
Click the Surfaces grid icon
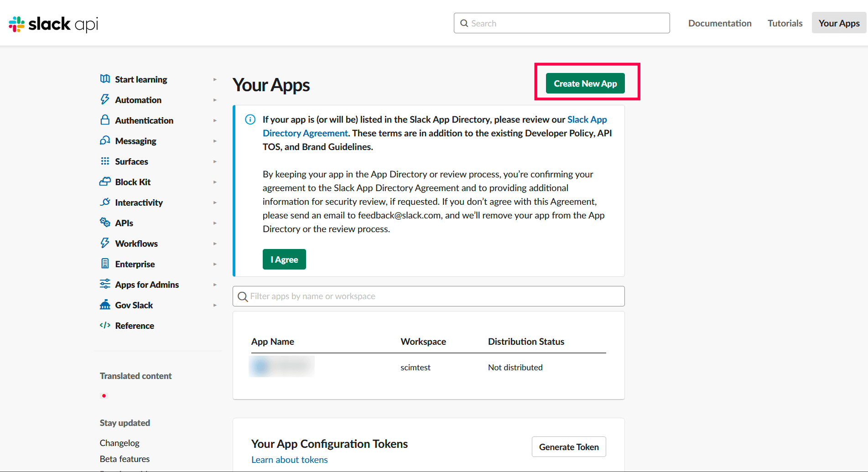105,161
